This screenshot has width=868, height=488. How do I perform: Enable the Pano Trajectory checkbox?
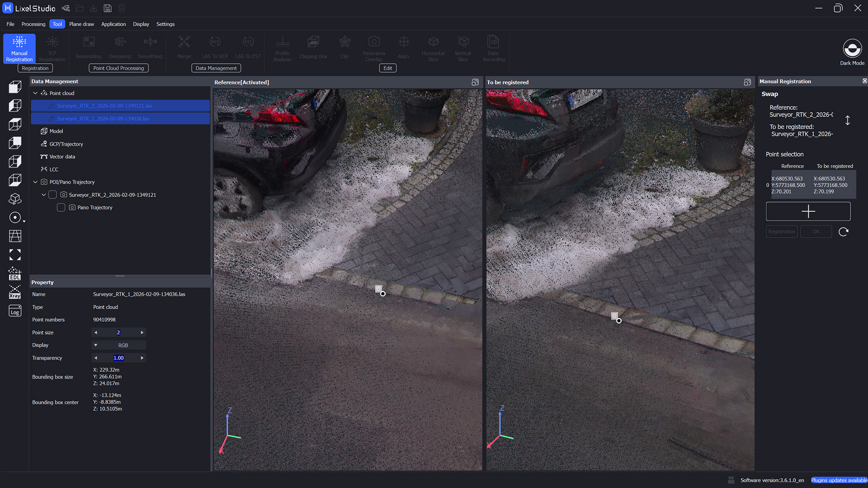pos(61,207)
